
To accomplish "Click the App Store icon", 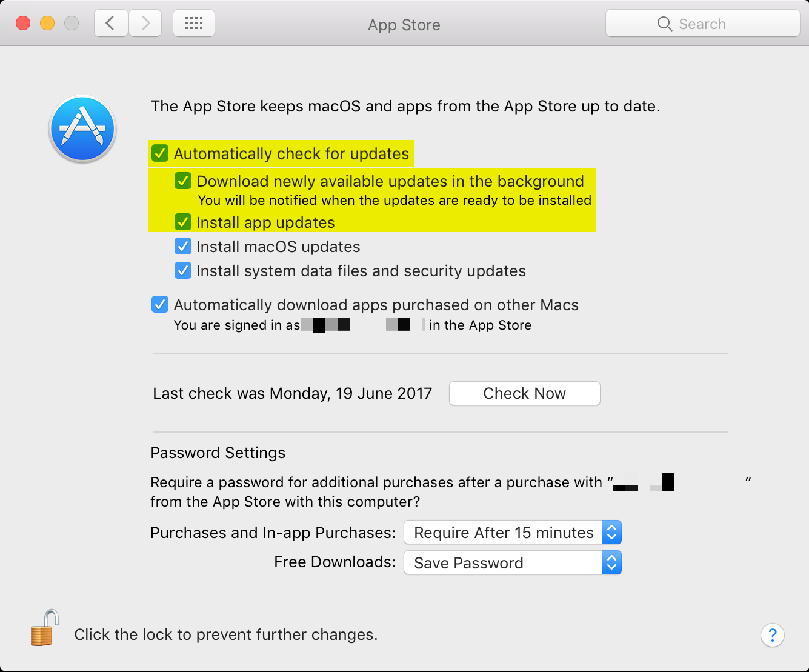I will [x=82, y=129].
